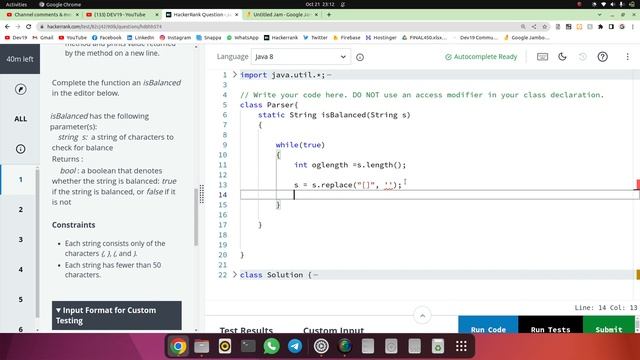Image resolution: width=640 pixels, height=360 pixels.
Task: Click the error marker on editor right edge
Action: 638,184
